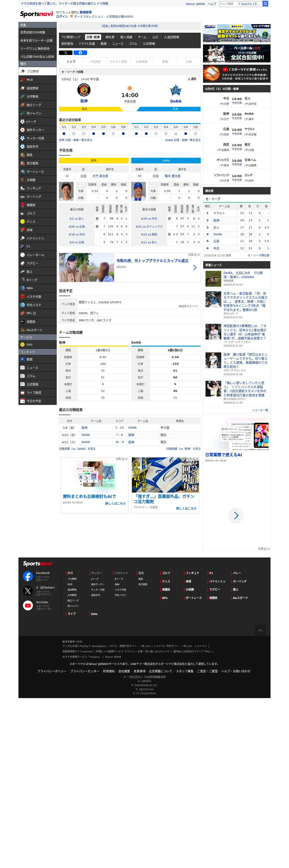Screen dimensions: 289x868
Task: Open 個人成績 in baseball navigation
Action: [126, 37]
